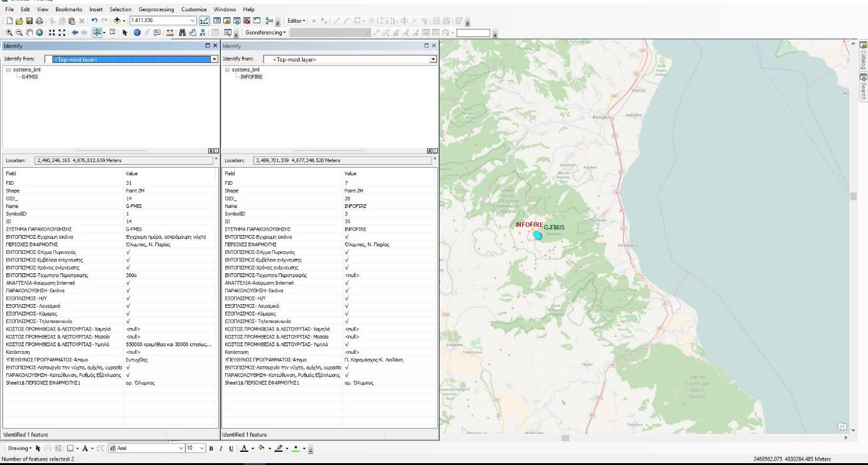Click the line color swatch
This screenshot has height=465, width=868.
tap(279, 448)
